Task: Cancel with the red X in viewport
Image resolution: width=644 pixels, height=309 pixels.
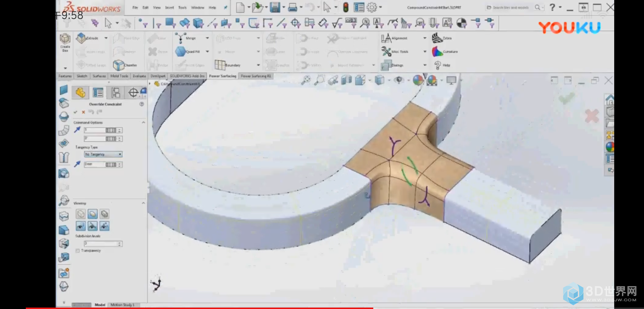Action: [592, 116]
